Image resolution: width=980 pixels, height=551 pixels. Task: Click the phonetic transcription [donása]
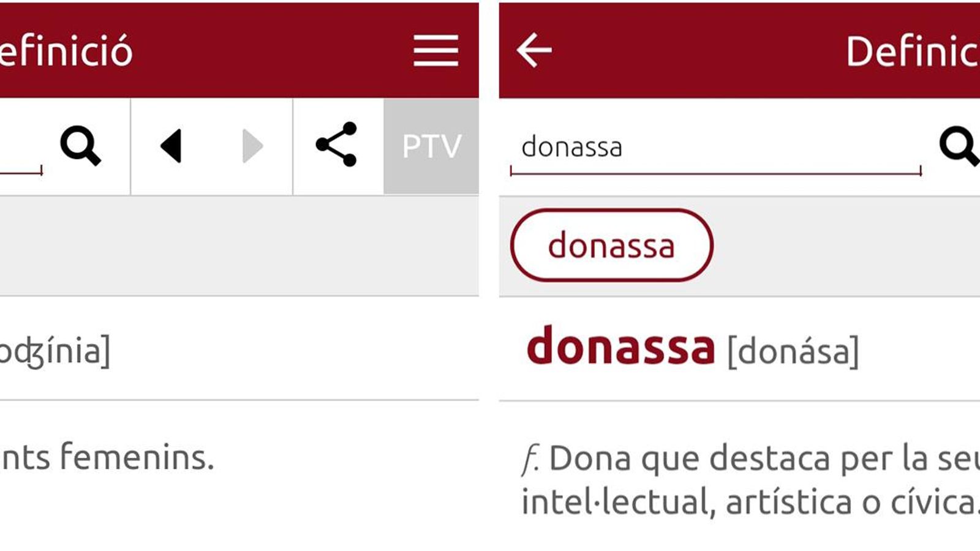(x=793, y=351)
